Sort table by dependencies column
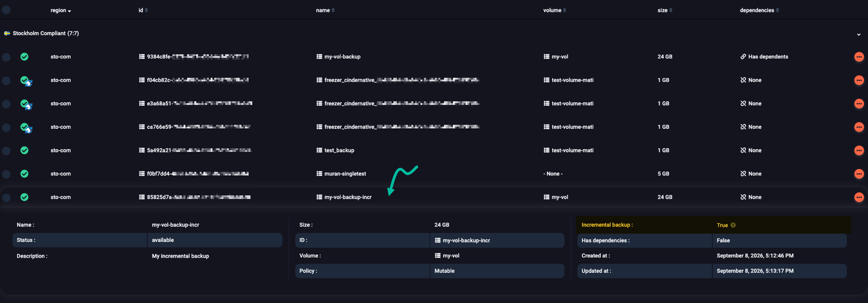Viewport: 868px width, 303px height. [759, 10]
